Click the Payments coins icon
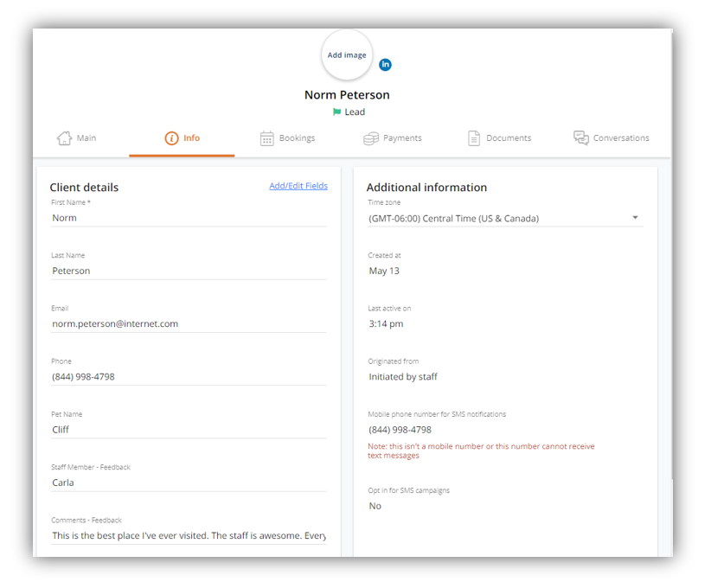Image resolution: width=711 pixels, height=588 pixels. [371, 138]
